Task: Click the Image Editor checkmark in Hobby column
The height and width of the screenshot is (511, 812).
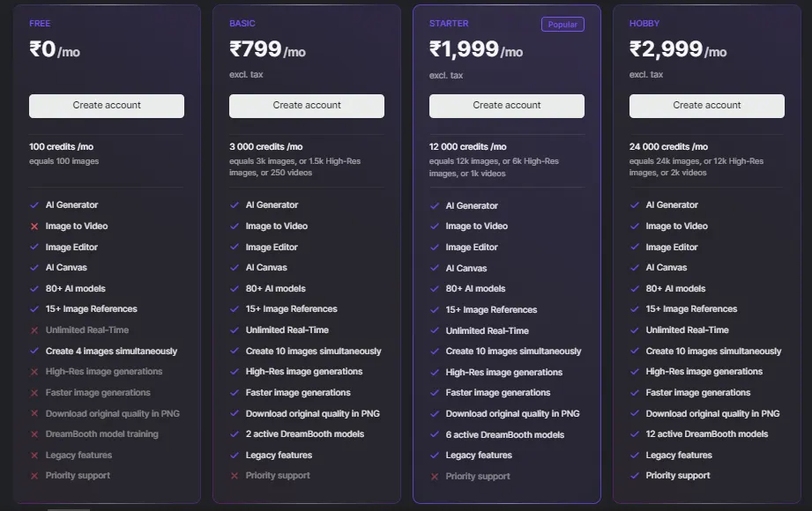Action: (x=635, y=247)
